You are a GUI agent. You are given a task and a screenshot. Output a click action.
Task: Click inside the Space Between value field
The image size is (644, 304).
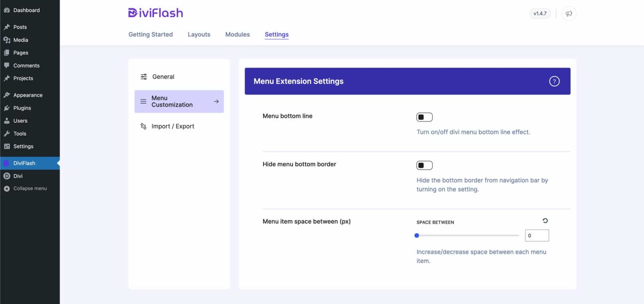coord(537,235)
